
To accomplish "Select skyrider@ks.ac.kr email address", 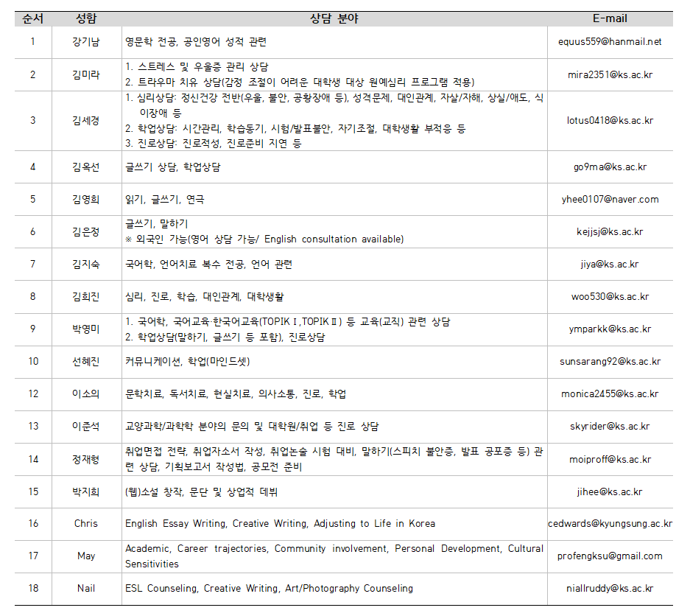I will tap(610, 427).
